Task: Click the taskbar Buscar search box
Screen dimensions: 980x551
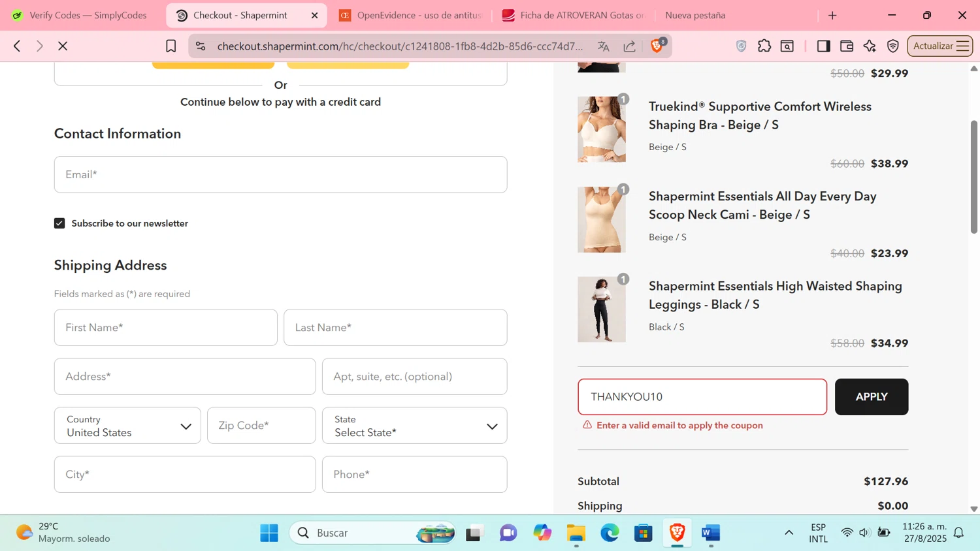Action: (372, 533)
